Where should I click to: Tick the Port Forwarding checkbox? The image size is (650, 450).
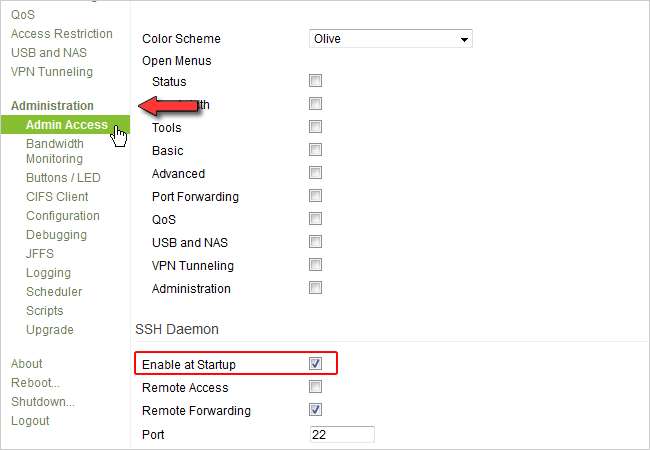(x=316, y=196)
